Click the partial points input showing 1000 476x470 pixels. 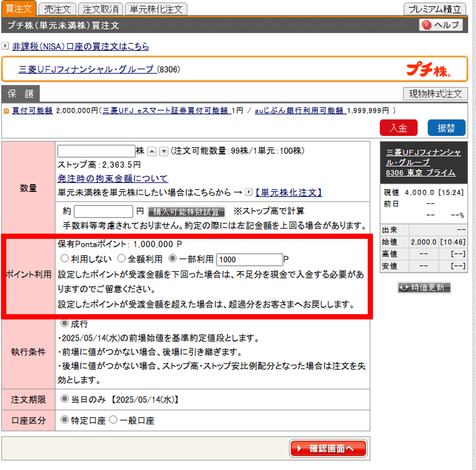click(250, 259)
